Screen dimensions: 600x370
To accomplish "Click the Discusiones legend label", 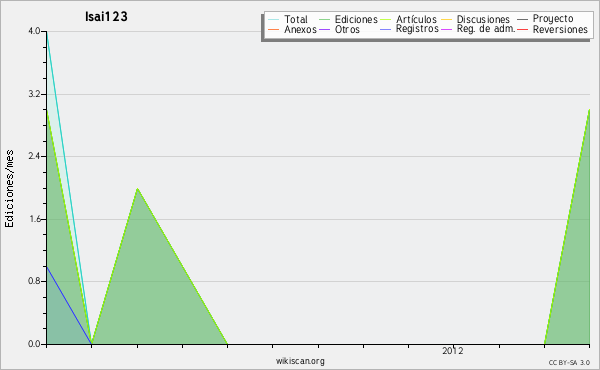I will click(x=483, y=19).
